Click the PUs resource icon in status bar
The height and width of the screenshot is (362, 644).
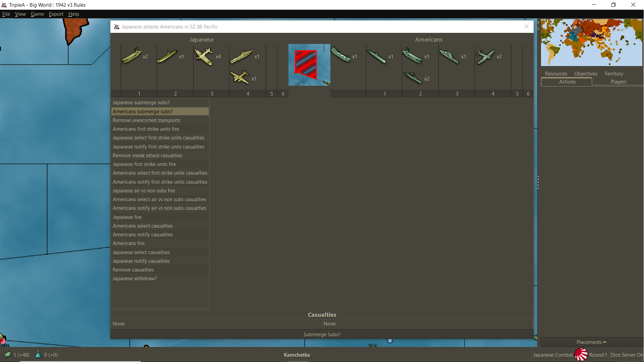click(7, 355)
